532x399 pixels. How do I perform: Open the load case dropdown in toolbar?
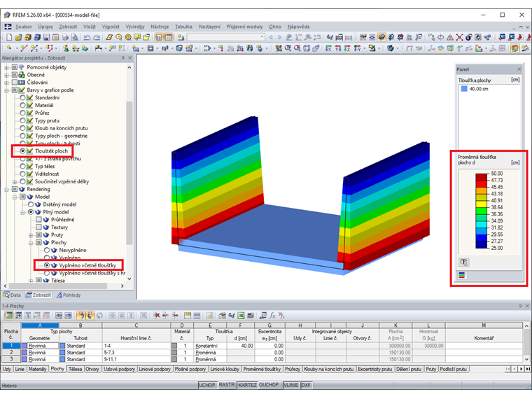262,37
